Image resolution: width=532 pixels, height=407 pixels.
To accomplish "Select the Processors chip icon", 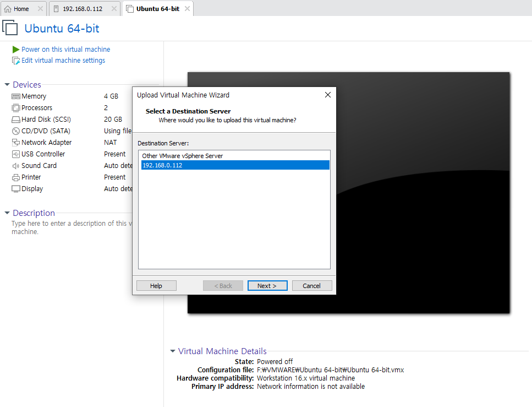I will (x=15, y=108).
